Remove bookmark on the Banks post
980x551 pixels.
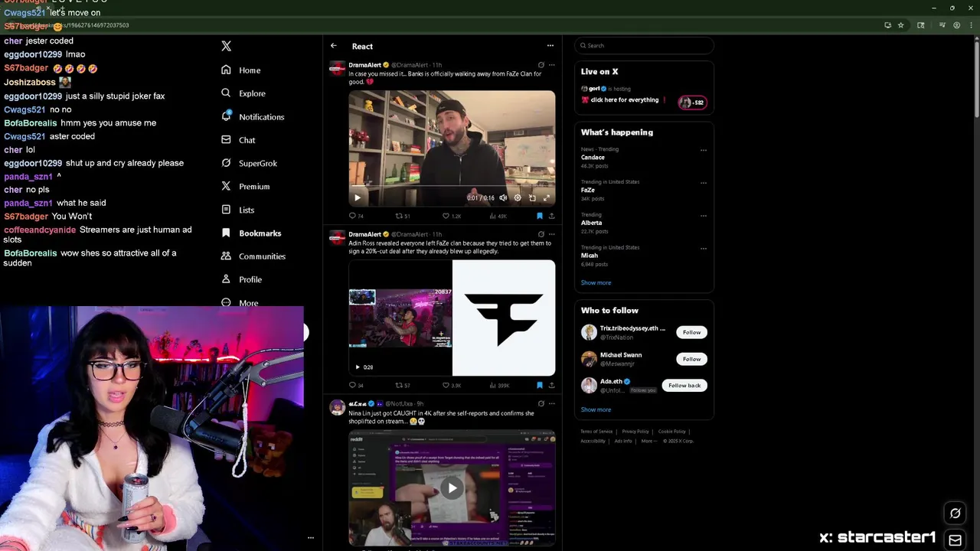click(x=540, y=216)
